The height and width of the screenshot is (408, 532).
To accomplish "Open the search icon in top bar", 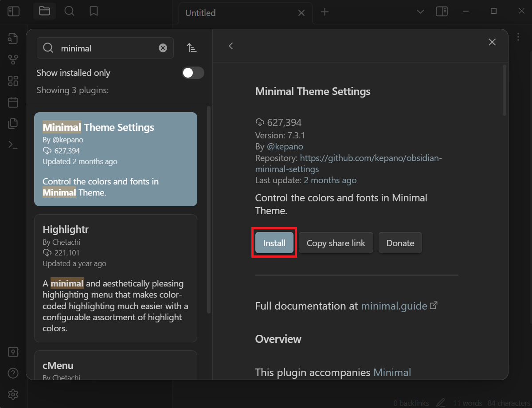I will pos(69,11).
